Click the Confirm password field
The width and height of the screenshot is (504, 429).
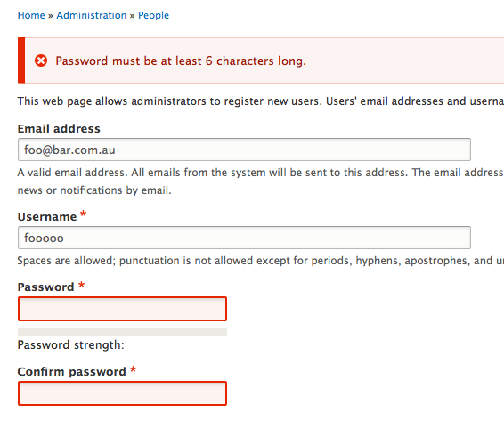click(123, 393)
